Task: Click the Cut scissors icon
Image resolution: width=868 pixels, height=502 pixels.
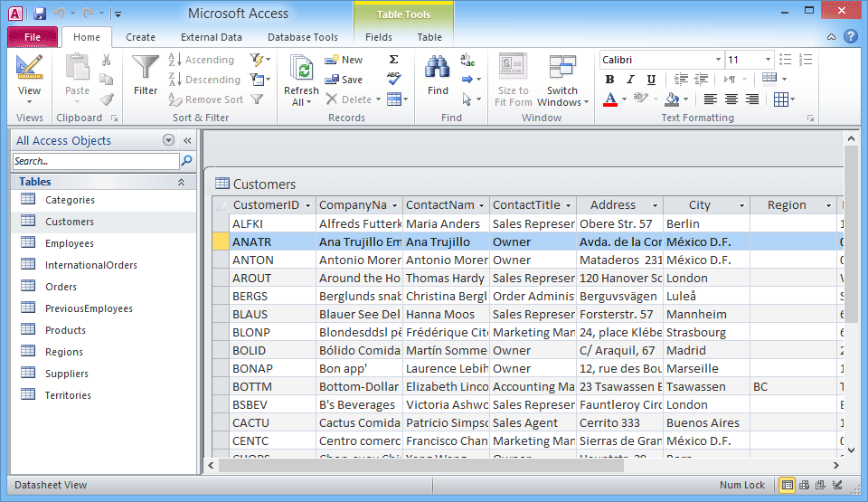Action: tap(107, 60)
